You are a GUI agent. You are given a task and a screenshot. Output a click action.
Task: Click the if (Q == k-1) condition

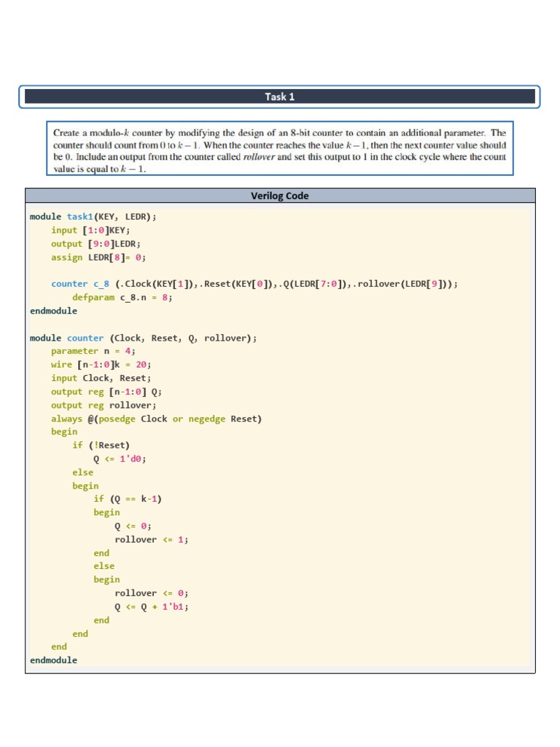coord(128,499)
